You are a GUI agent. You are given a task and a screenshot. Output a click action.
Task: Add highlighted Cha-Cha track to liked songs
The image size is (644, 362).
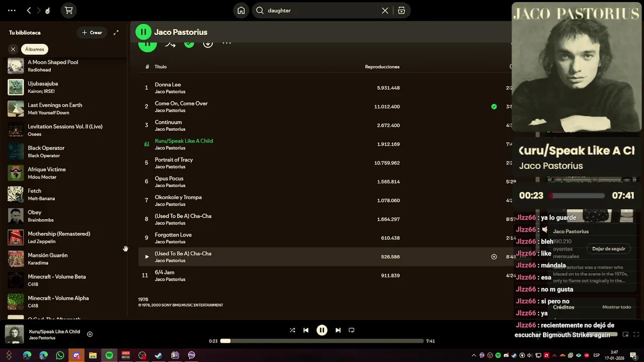point(494,257)
